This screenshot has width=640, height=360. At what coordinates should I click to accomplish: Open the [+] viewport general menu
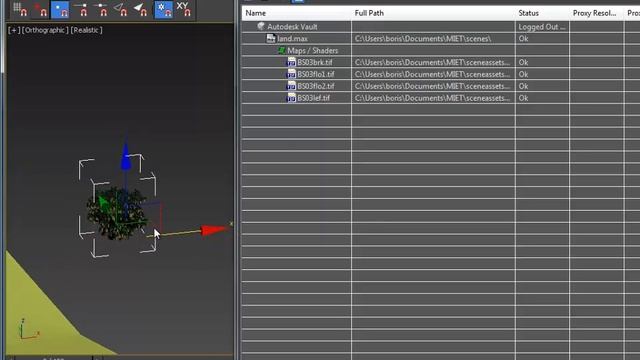point(14,30)
